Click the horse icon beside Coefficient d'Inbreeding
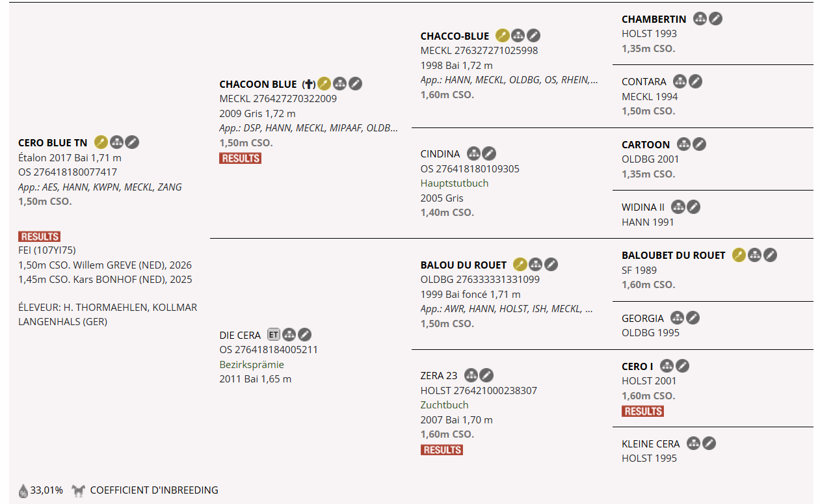This screenshot has height=504, width=820. click(x=79, y=490)
